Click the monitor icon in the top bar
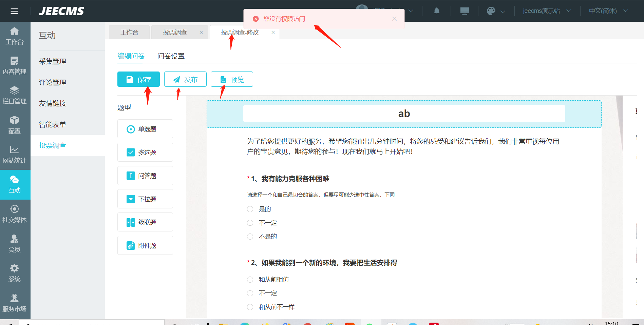This screenshot has width=644, height=325. click(x=465, y=11)
